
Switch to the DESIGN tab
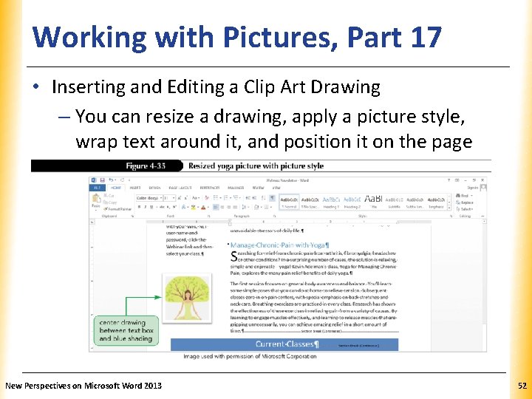[x=154, y=188]
